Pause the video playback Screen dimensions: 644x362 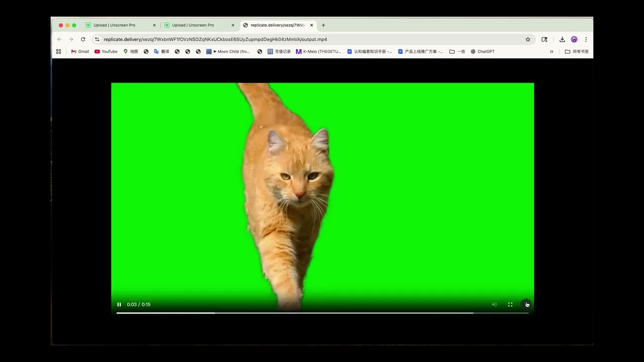pos(119,304)
